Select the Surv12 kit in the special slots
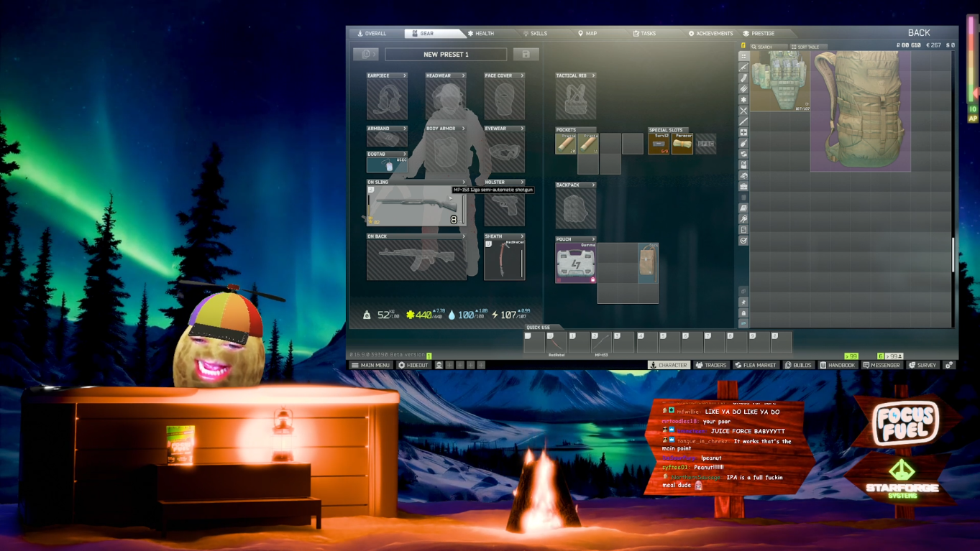The width and height of the screenshot is (980, 551). 659,144
